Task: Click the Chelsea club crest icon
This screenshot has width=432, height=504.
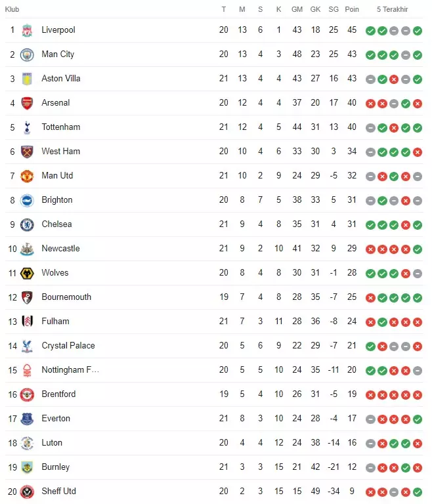Action: [x=27, y=224]
